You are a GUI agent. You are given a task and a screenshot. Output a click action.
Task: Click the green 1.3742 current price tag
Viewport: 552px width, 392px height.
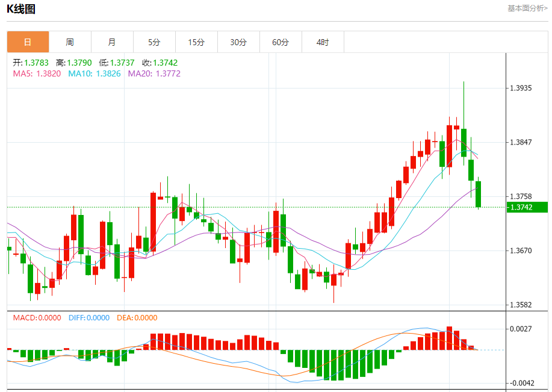click(x=527, y=207)
